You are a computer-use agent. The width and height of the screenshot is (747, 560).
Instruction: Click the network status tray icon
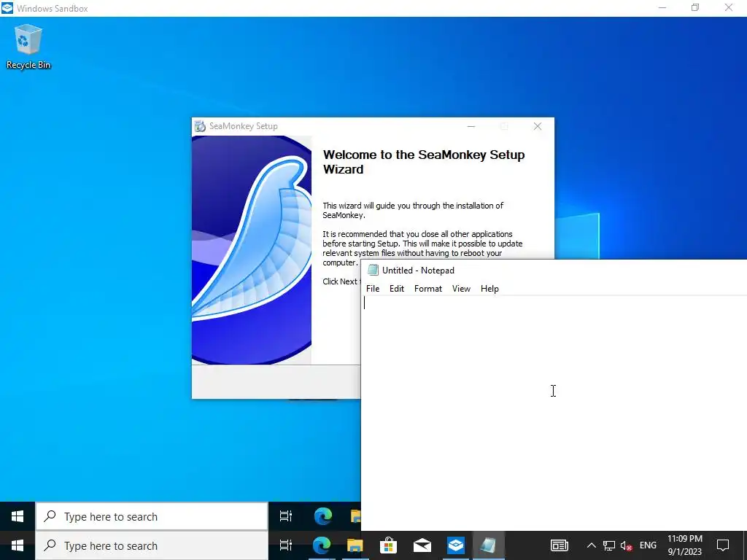tap(609, 545)
